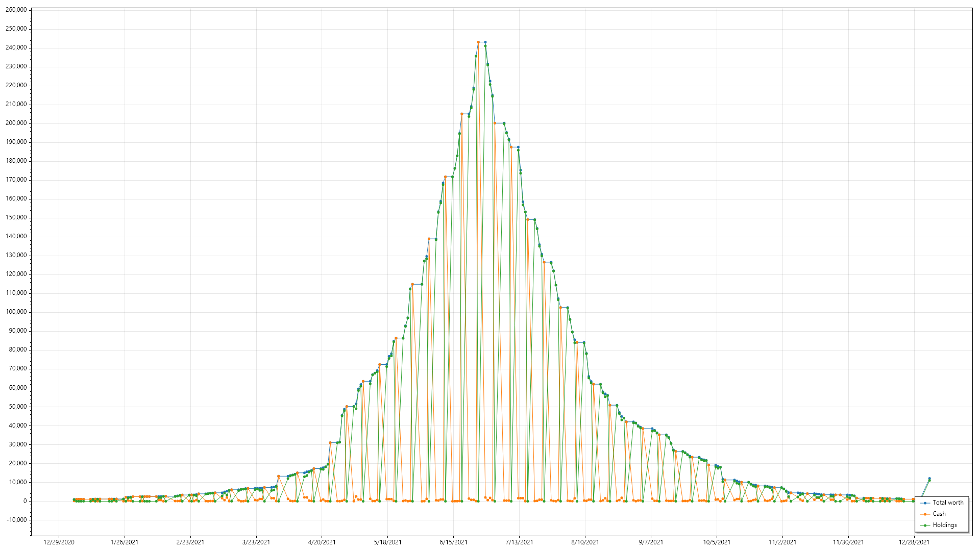Click the Total worth legend label

coord(948,503)
